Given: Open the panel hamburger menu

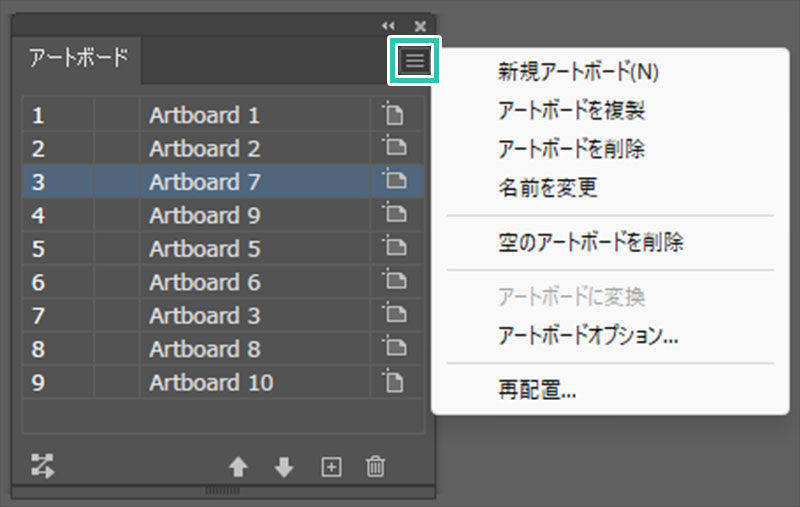Looking at the screenshot, I should (x=414, y=62).
